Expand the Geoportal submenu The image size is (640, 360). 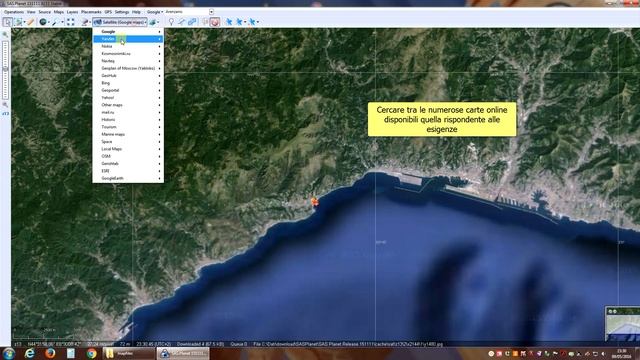point(128,90)
